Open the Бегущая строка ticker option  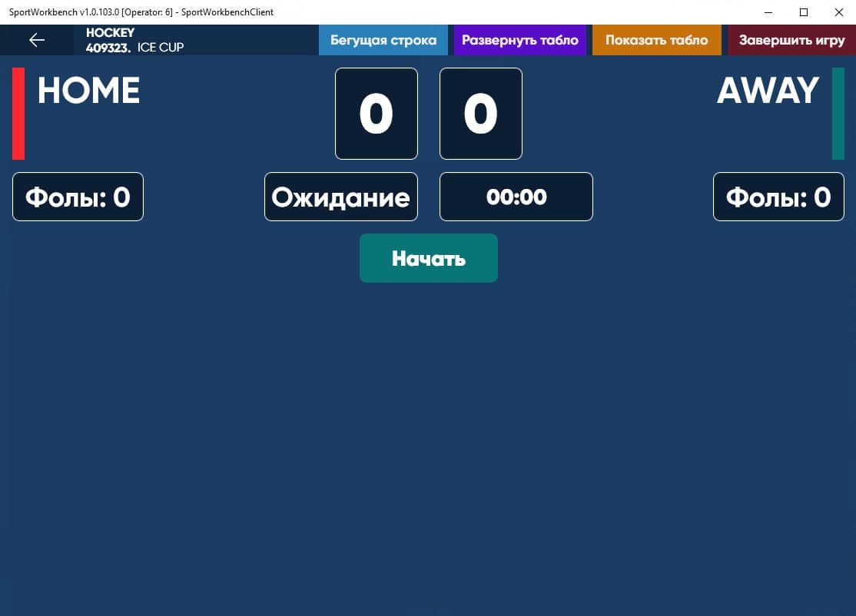click(x=383, y=40)
